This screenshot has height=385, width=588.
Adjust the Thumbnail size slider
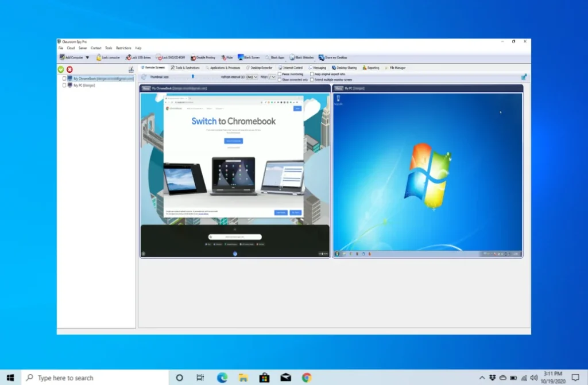point(193,76)
